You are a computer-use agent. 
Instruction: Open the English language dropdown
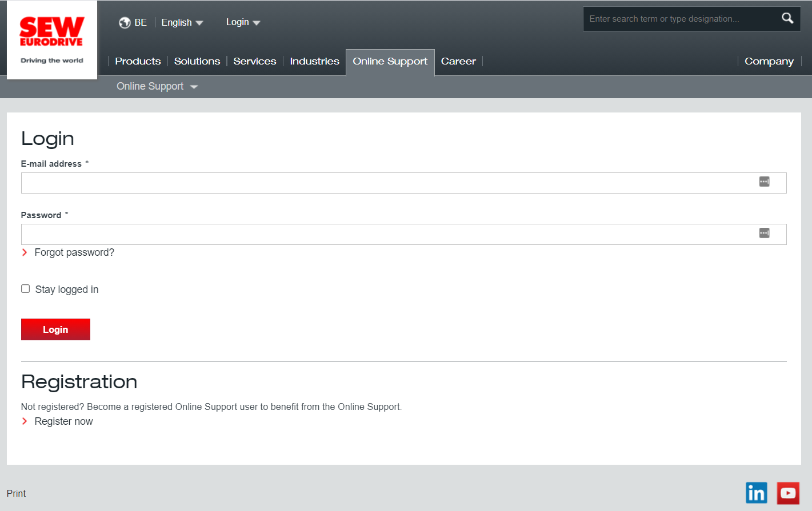182,23
